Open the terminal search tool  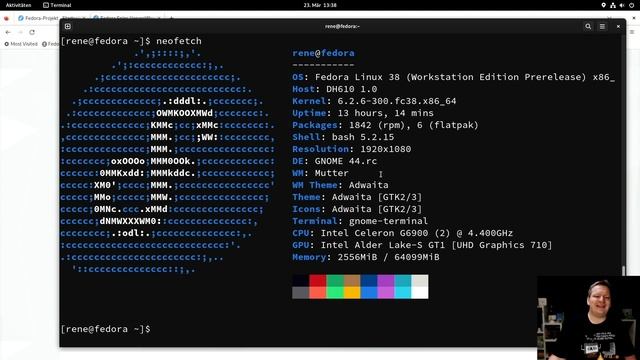click(588, 26)
